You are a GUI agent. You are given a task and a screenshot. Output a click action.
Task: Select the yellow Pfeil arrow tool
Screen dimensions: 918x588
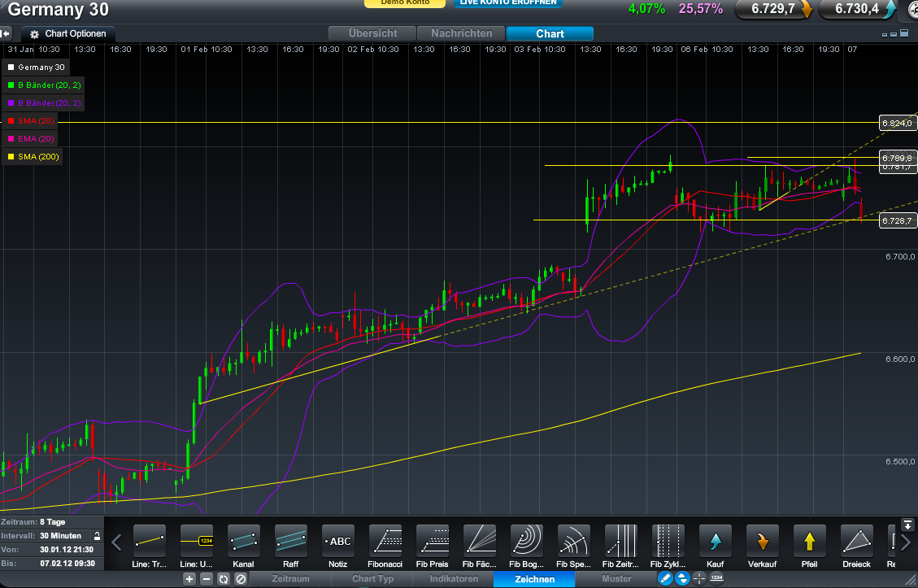click(809, 541)
